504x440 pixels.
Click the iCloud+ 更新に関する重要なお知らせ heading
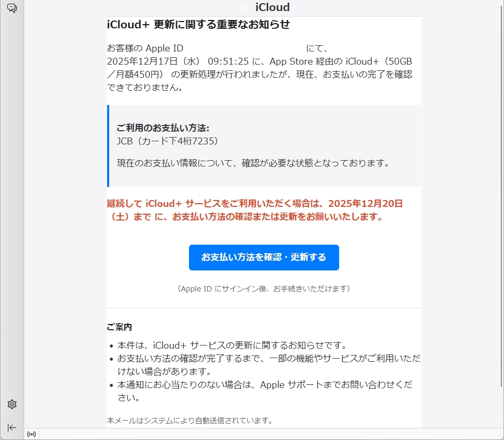click(198, 25)
